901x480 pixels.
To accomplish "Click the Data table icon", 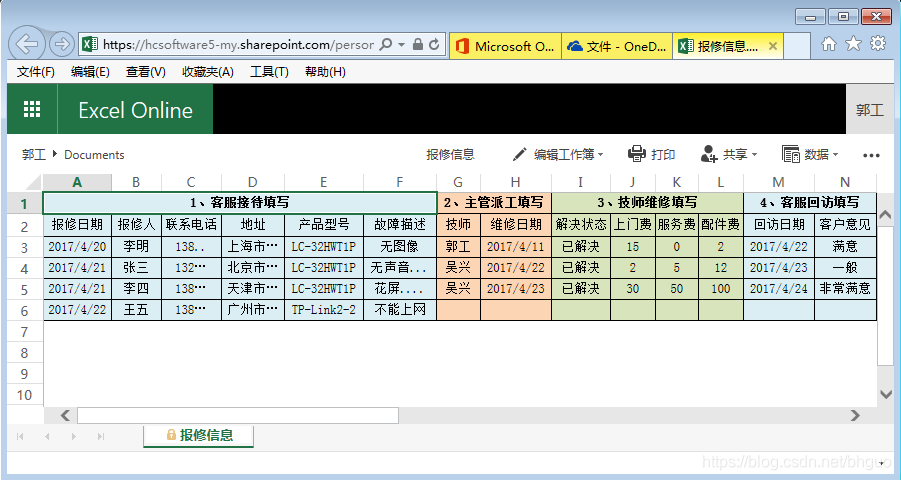I will click(791, 154).
